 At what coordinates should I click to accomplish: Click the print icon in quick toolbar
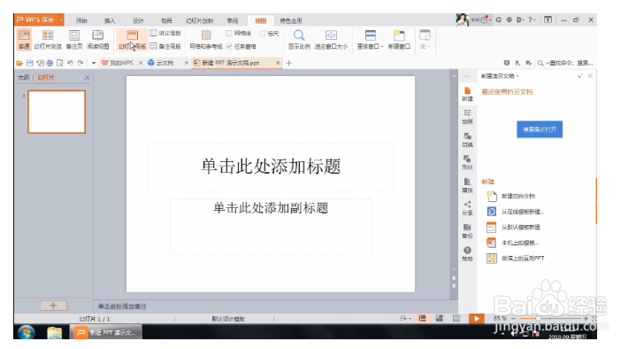click(50, 63)
